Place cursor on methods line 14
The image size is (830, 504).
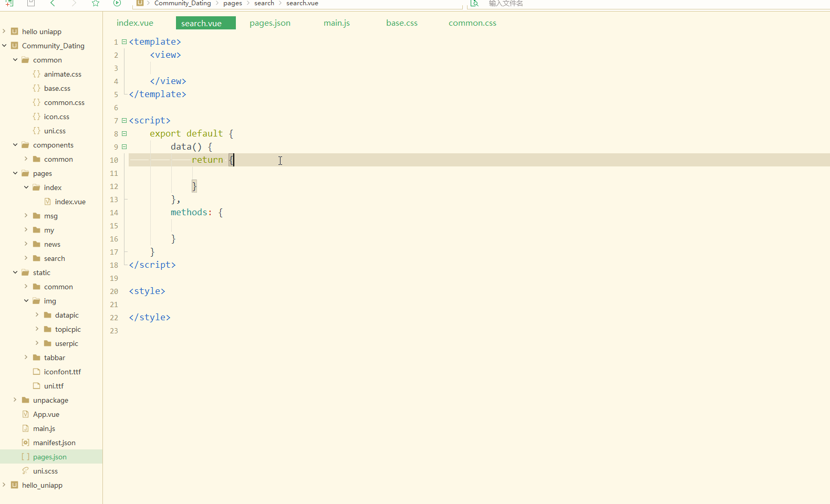click(196, 212)
